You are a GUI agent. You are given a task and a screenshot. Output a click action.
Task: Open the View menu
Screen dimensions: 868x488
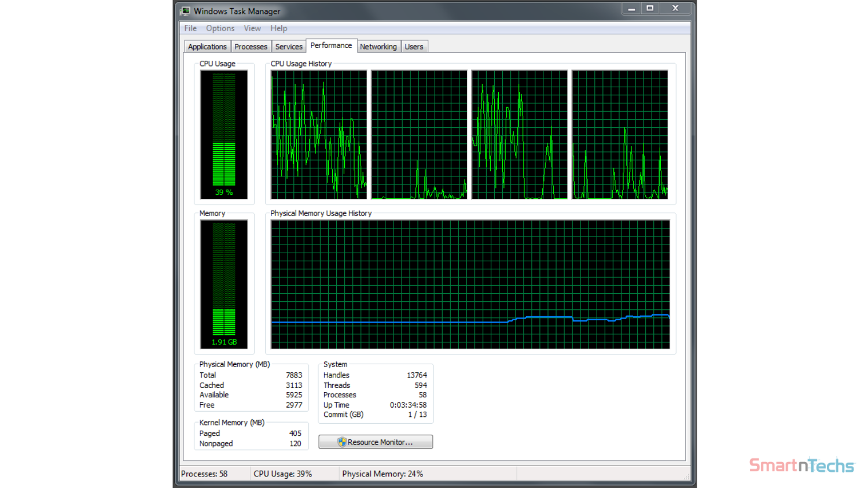[252, 28]
